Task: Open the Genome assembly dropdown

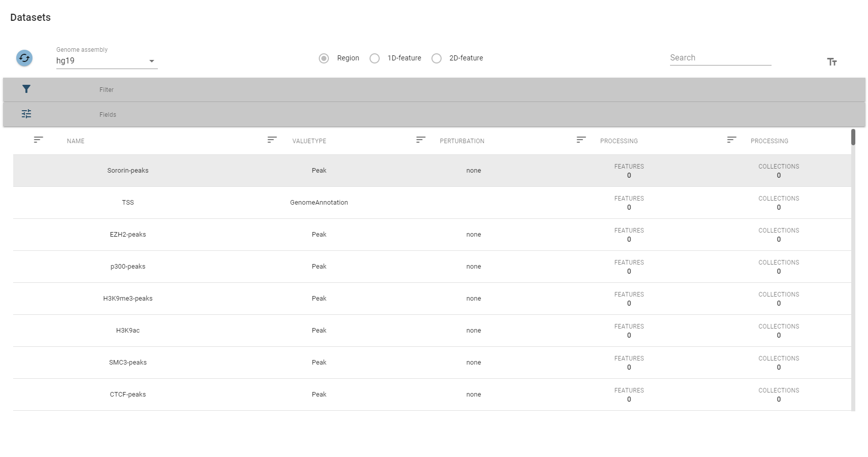Action: coord(107,61)
